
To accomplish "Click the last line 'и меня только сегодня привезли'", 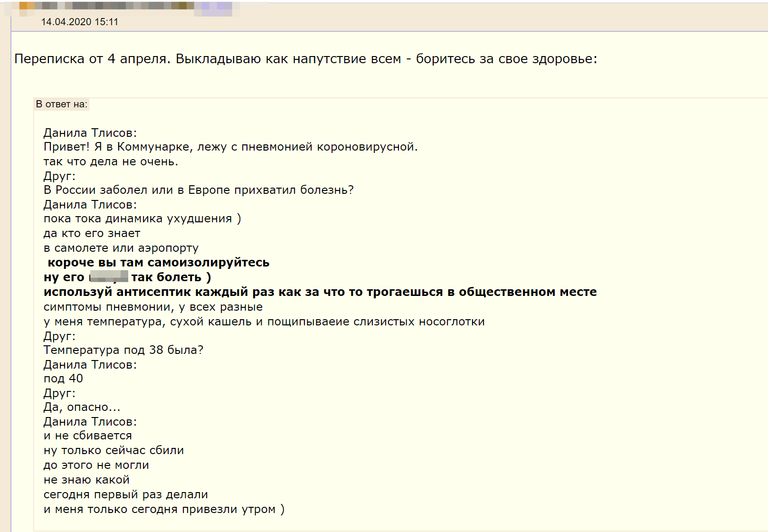I will tap(164, 509).
